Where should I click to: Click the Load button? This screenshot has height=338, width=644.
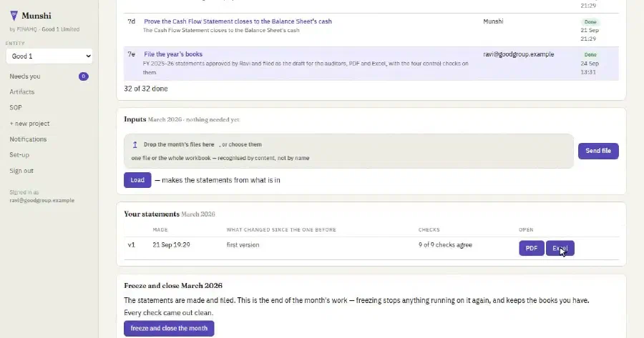pos(137,180)
